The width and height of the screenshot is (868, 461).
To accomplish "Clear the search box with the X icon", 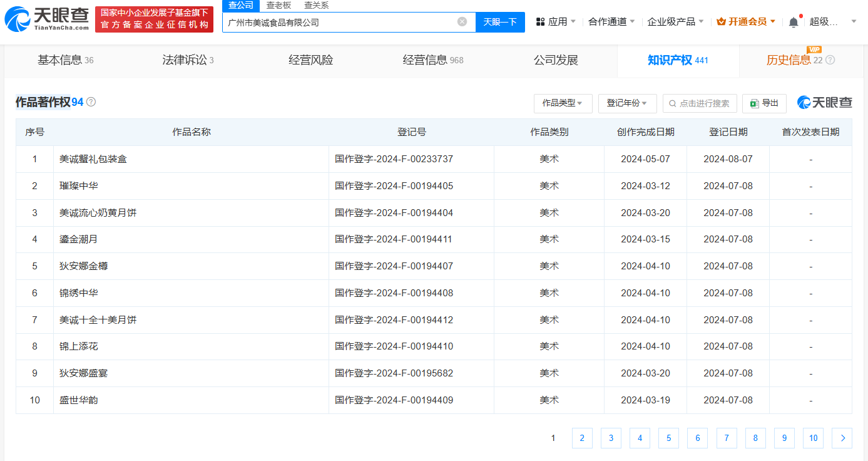I will pyautogui.click(x=462, y=22).
